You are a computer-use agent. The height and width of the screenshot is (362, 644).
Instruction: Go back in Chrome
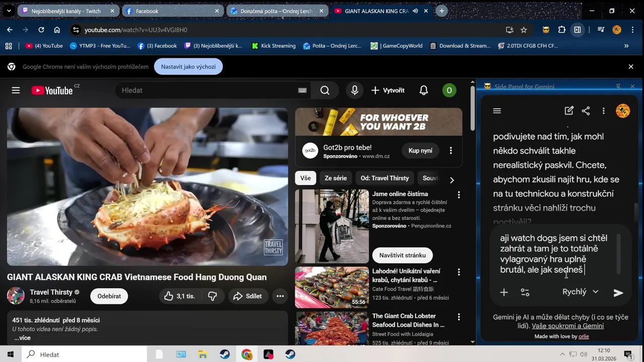pos(10,30)
